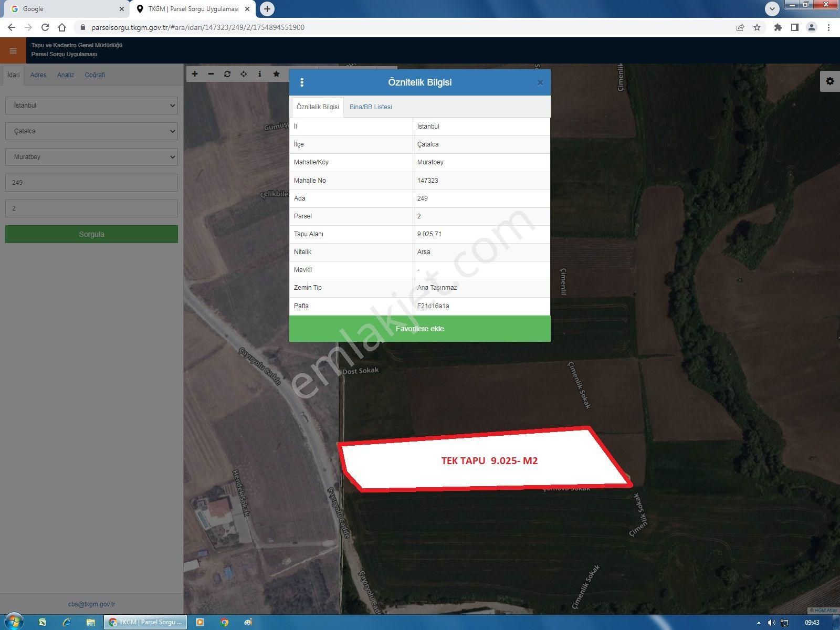Click the Sorgula query button
840x630 pixels.
point(91,234)
